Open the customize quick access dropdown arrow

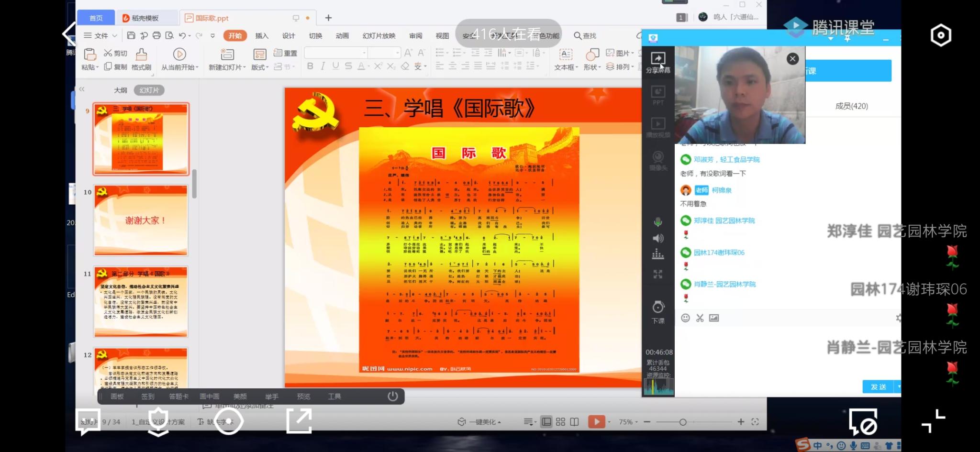(212, 36)
